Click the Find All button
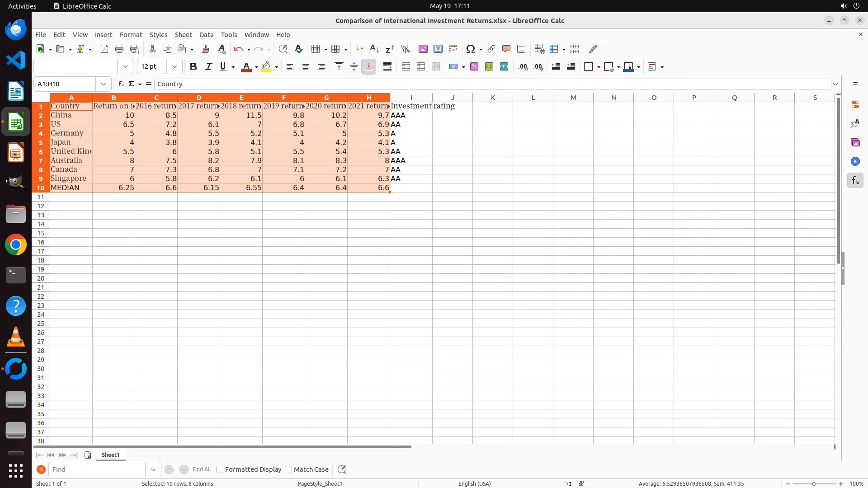The width and height of the screenshot is (868, 488). tap(201, 469)
